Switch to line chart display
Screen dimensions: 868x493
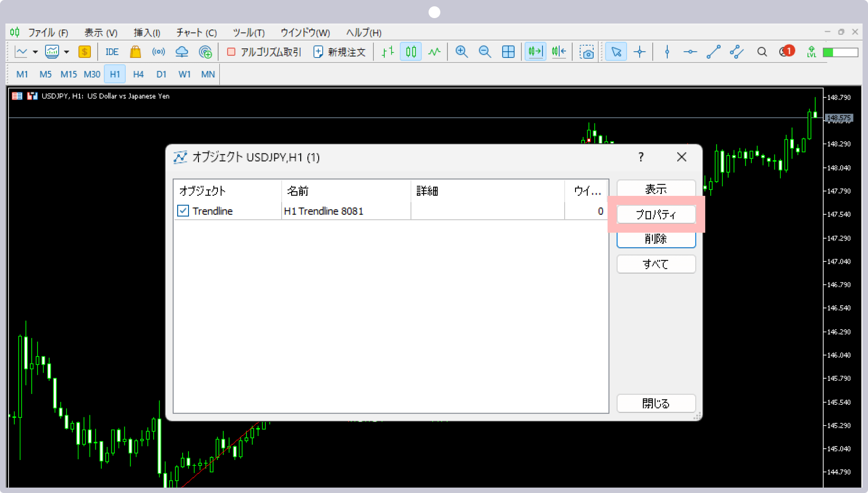click(434, 52)
